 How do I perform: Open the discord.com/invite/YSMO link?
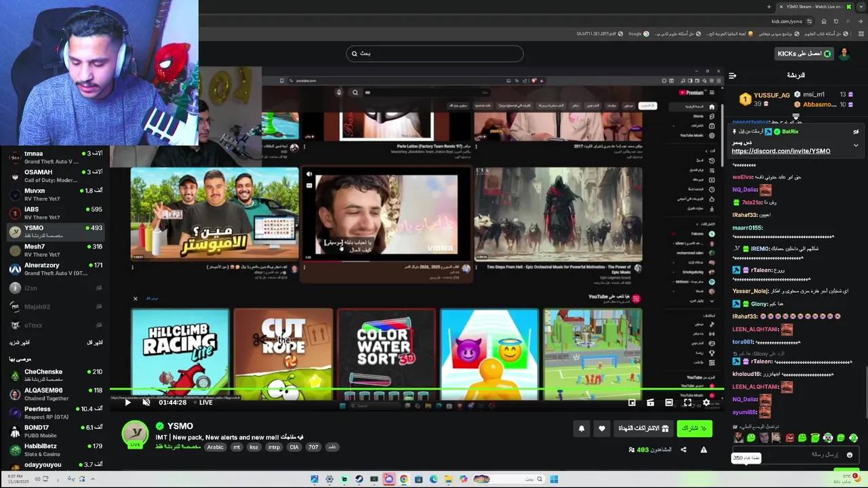[x=781, y=151]
